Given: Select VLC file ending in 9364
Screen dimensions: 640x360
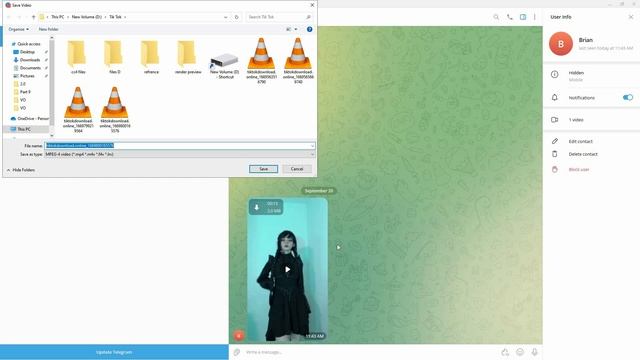Looking at the screenshot, I should (x=78, y=109).
